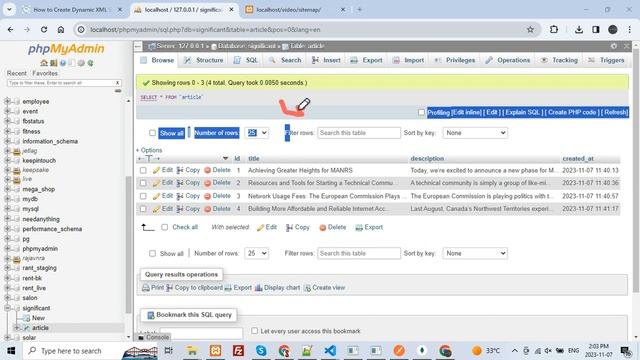This screenshot has height=360, width=640.
Task: Open browser extensions puzzle icon
Action: click(554, 29)
